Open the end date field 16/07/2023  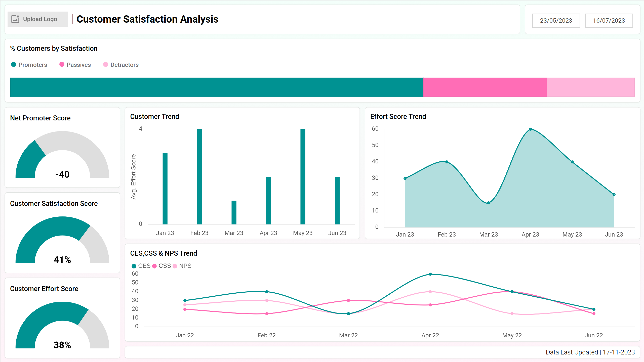tap(609, 21)
